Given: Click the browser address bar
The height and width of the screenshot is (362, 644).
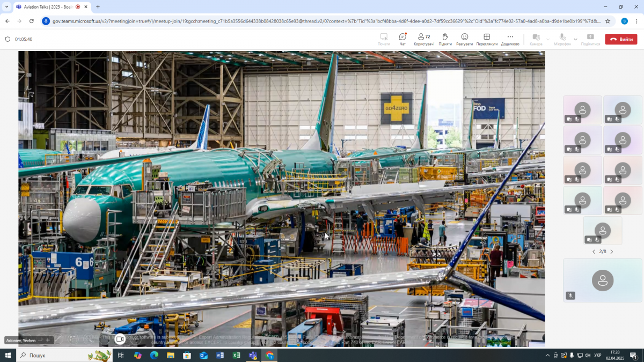Looking at the screenshot, I should pos(322,21).
